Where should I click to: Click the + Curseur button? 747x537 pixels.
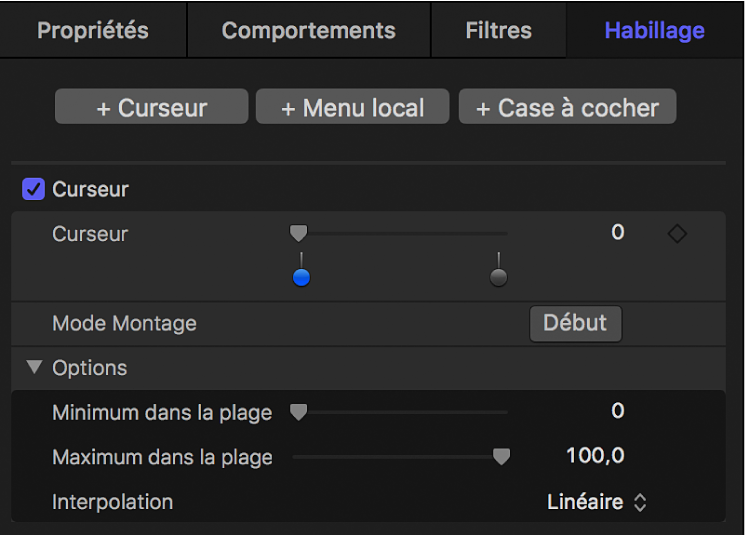[151, 107]
